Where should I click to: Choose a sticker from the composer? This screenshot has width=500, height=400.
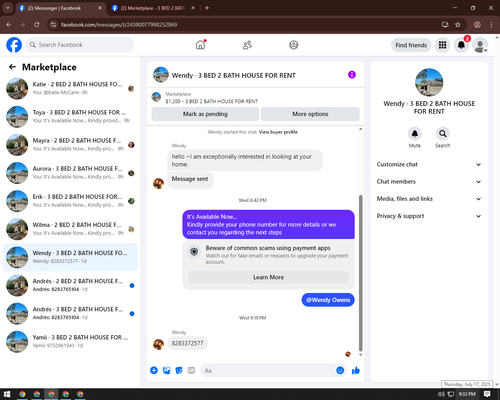tap(179, 370)
